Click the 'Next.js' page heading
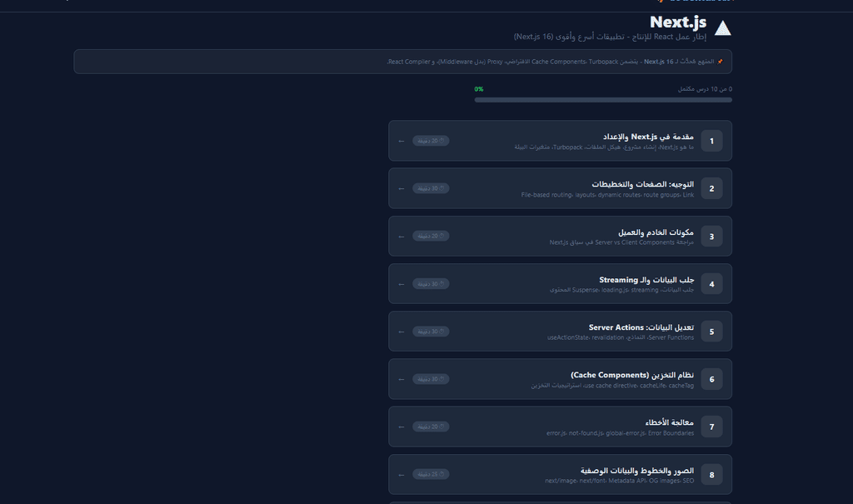Image resolution: width=853 pixels, height=504 pixels. point(678,22)
